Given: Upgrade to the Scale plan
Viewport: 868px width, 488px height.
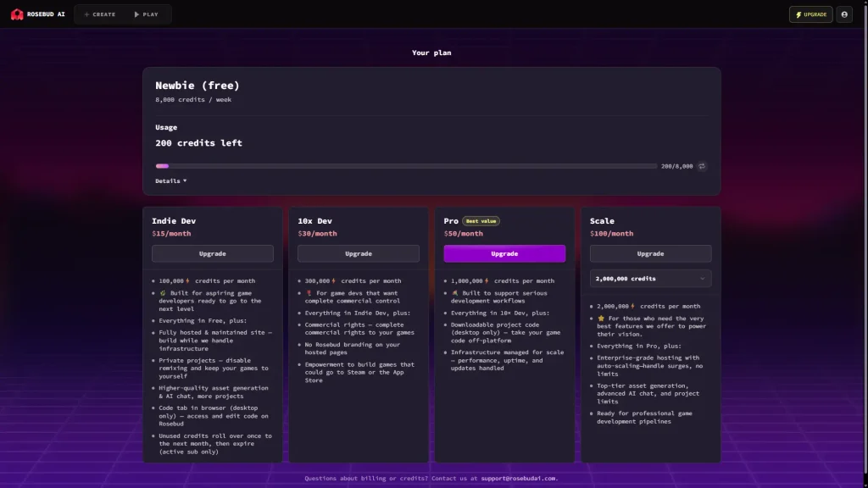Looking at the screenshot, I should tap(650, 253).
